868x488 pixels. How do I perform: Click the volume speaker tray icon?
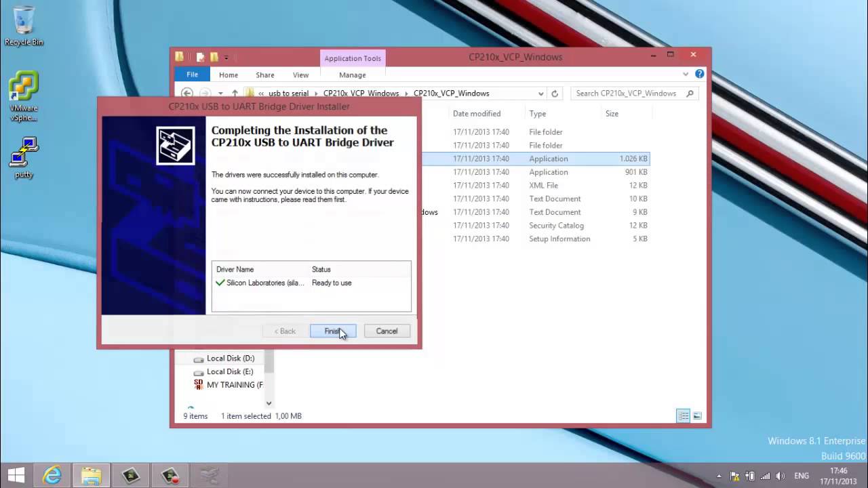pyautogui.click(x=780, y=476)
